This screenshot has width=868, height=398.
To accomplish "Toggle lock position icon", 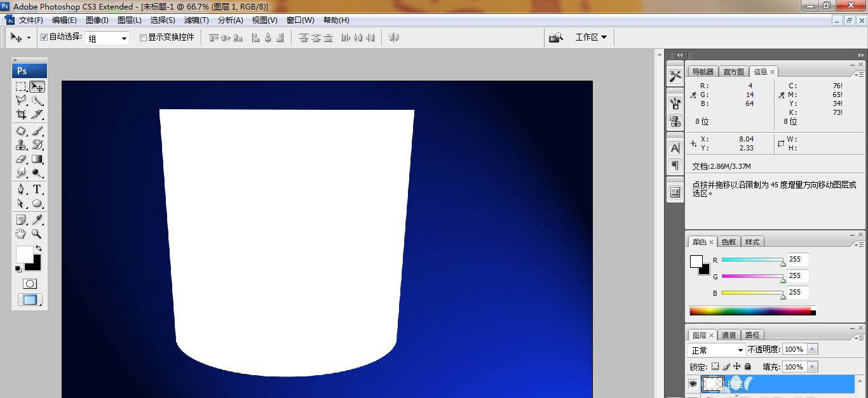I will tap(737, 367).
